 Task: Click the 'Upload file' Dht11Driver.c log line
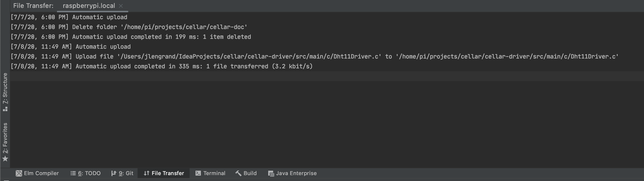coord(314,57)
